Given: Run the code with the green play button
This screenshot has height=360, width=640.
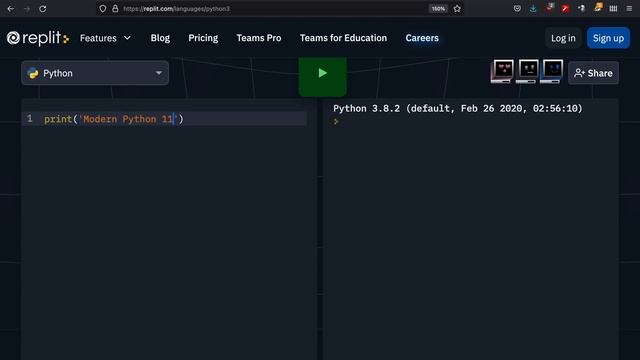Looking at the screenshot, I should 322,76.
